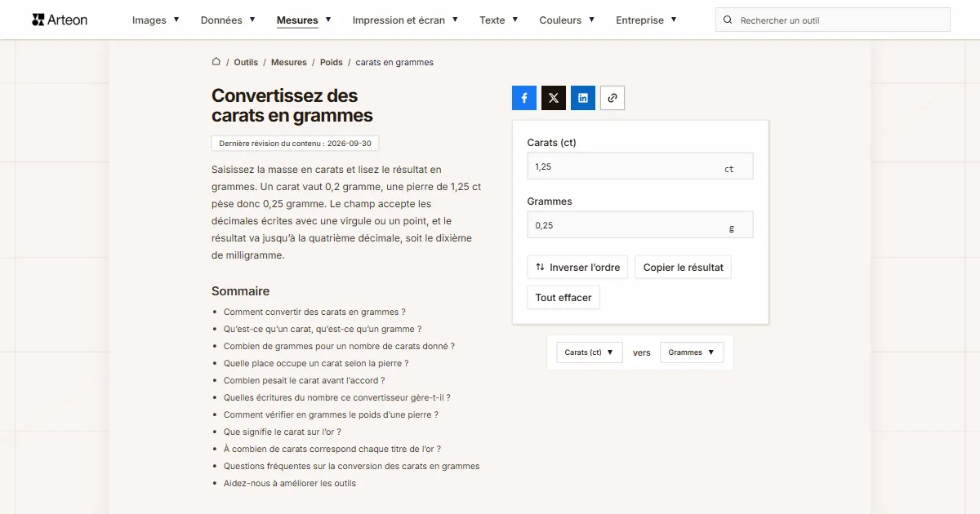Copy the page link icon
980x514 pixels.
click(612, 98)
